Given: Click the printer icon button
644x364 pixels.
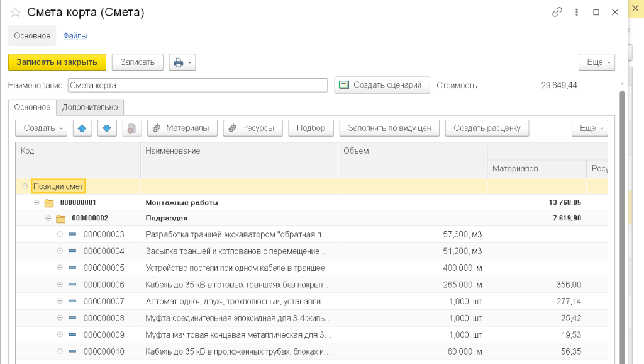Looking at the screenshot, I should (x=179, y=62).
